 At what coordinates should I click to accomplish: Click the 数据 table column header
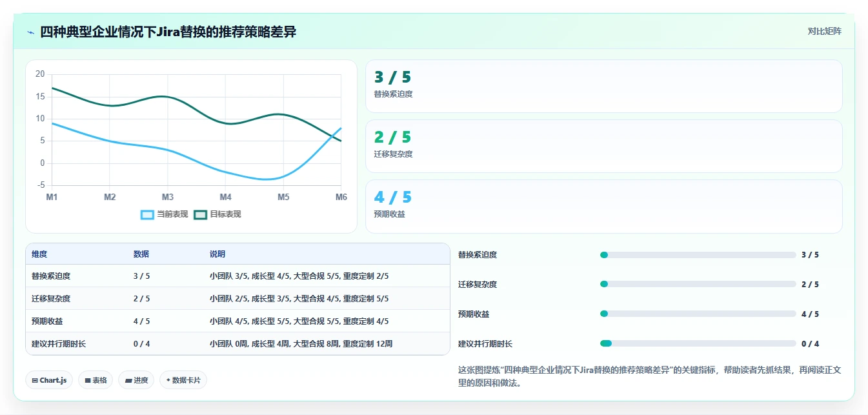(x=141, y=254)
